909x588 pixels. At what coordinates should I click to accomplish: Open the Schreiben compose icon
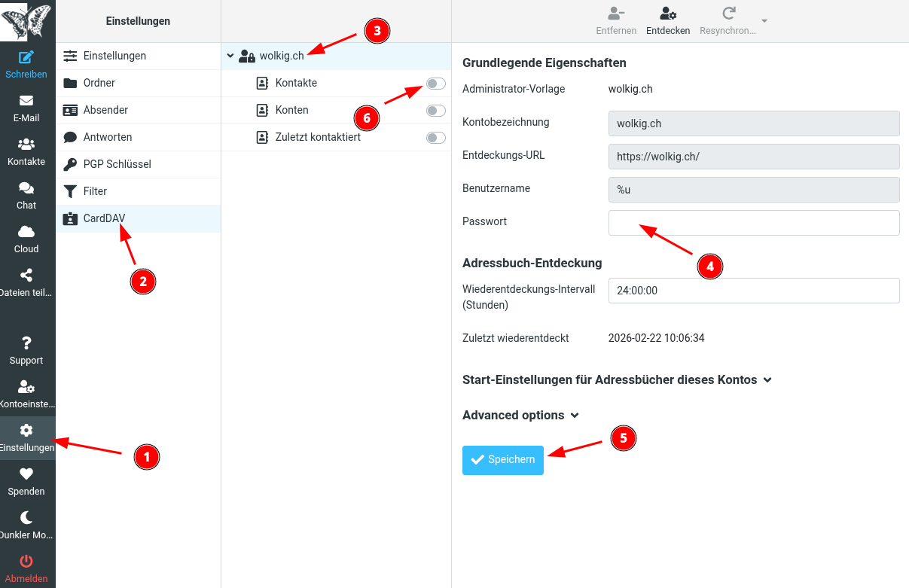26,57
